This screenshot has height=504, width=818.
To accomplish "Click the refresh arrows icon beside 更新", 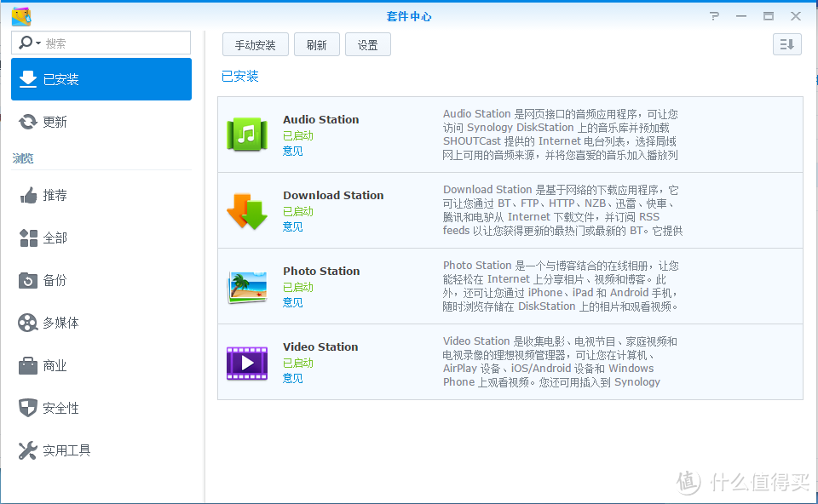I will point(27,122).
